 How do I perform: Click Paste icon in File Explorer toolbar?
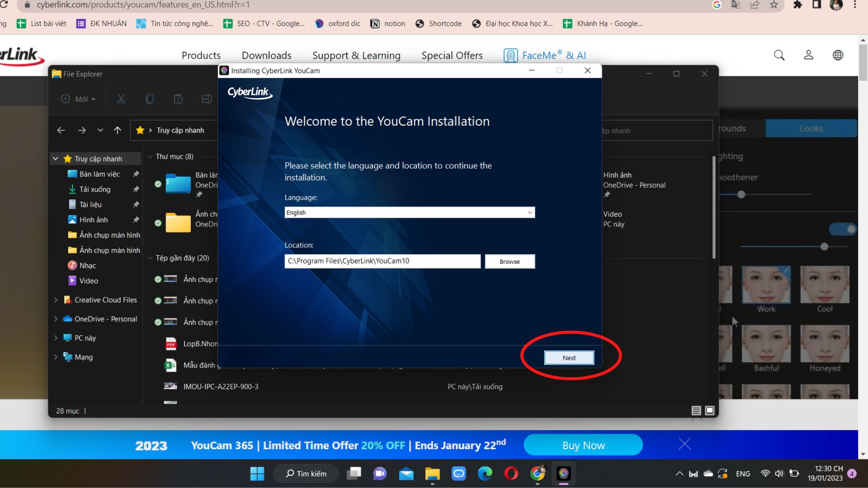coord(178,99)
